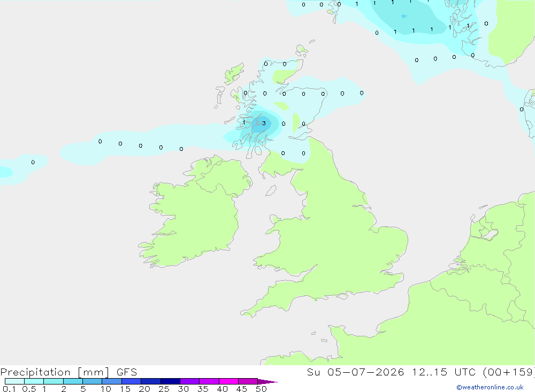Click the 45–50 mm legend swatch
This screenshot has height=392, width=535.
(248, 381)
